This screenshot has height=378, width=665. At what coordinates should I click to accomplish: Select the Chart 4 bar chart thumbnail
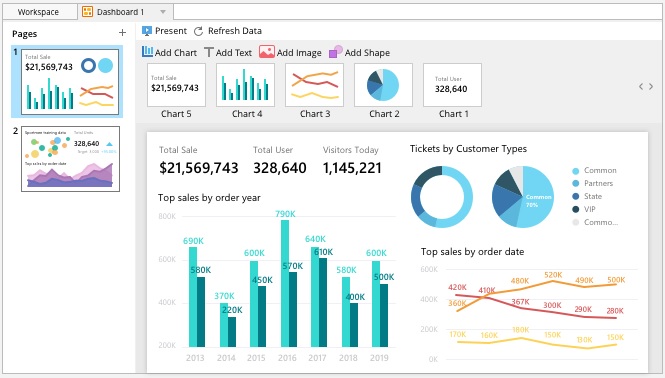pos(246,85)
